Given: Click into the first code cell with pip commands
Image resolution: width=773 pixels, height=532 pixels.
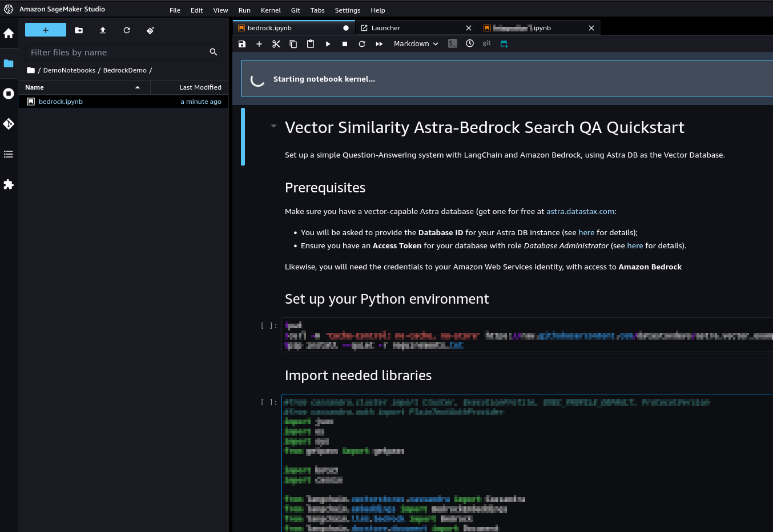Looking at the screenshot, I should click(x=527, y=336).
